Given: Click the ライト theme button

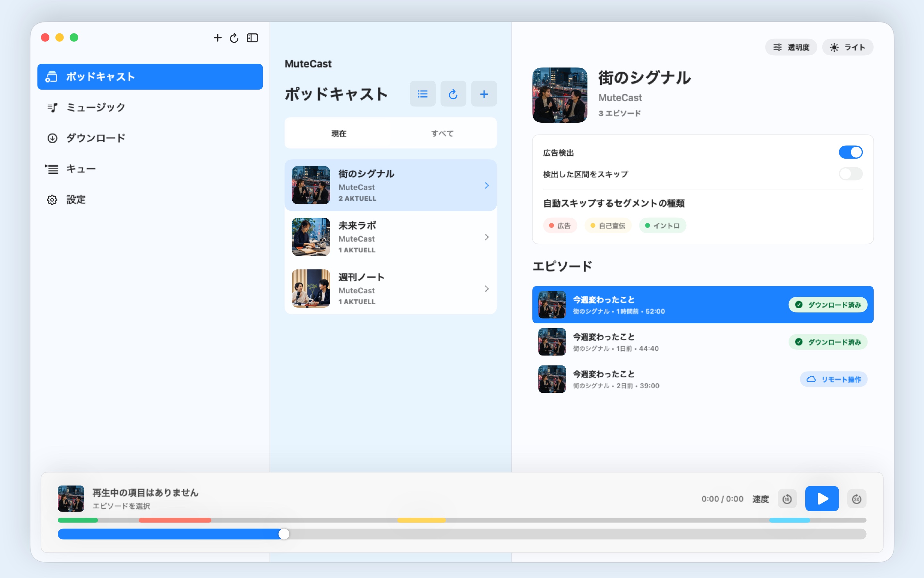Looking at the screenshot, I should pos(847,47).
